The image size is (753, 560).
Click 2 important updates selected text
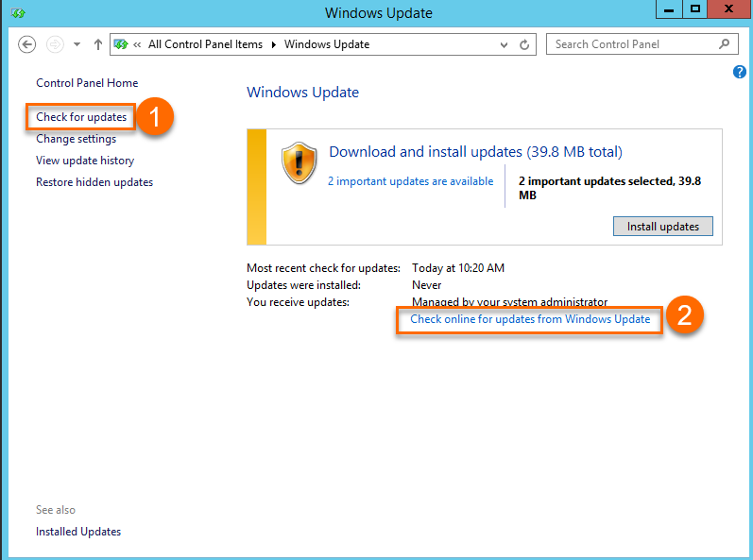click(x=609, y=188)
